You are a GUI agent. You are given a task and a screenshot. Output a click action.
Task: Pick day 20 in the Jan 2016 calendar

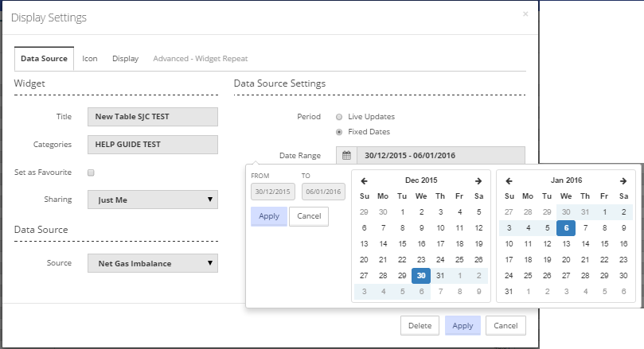566,260
